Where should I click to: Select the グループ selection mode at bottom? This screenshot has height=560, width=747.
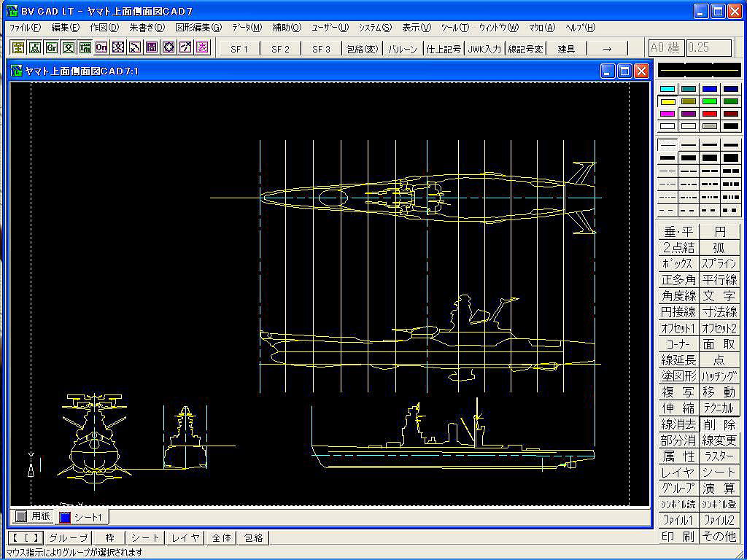[x=68, y=538]
